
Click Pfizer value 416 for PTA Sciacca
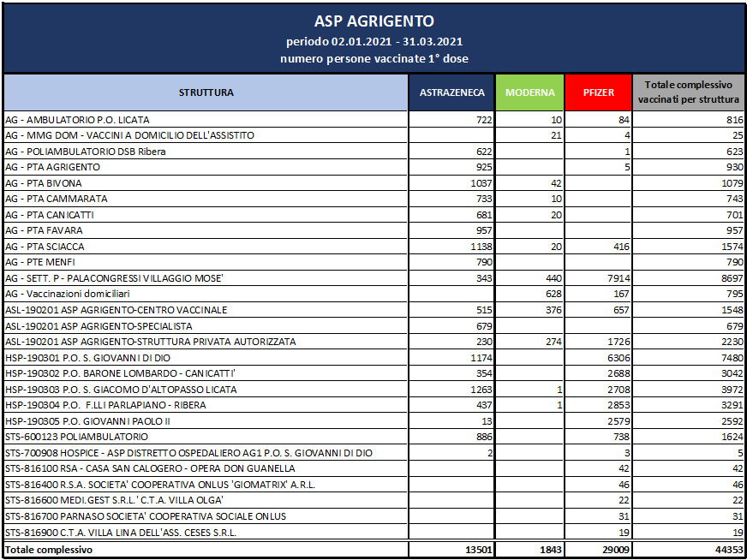coord(622,247)
